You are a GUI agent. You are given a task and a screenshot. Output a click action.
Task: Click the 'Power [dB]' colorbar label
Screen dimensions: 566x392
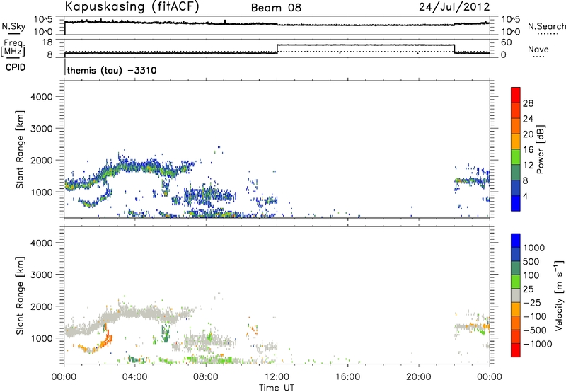tap(540, 149)
